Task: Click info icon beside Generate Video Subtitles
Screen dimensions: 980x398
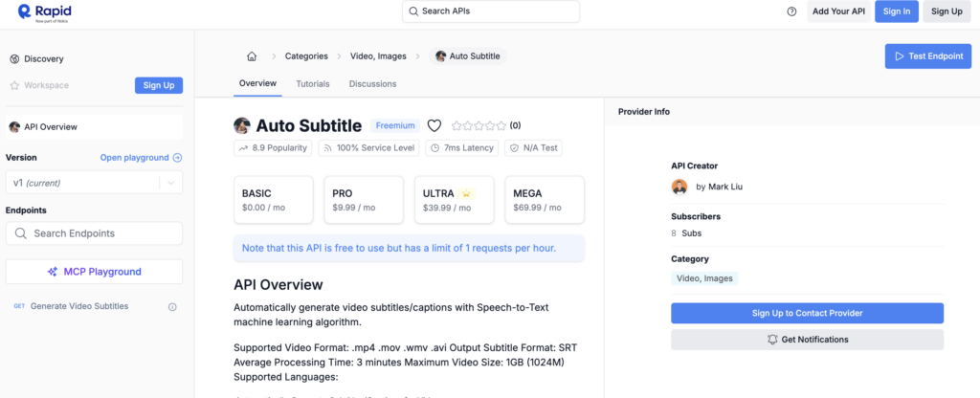Action: click(x=172, y=306)
